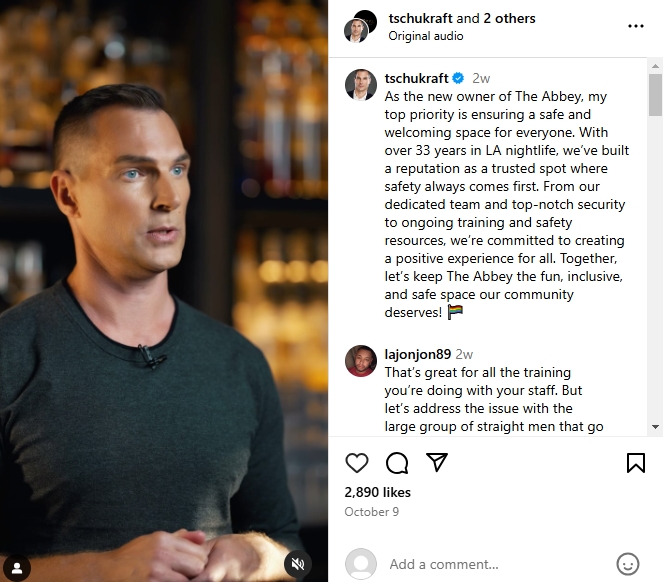Image resolution: width=663 pixels, height=582 pixels.
Task: Save the post with the bookmark icon
Action: point(636,463)
